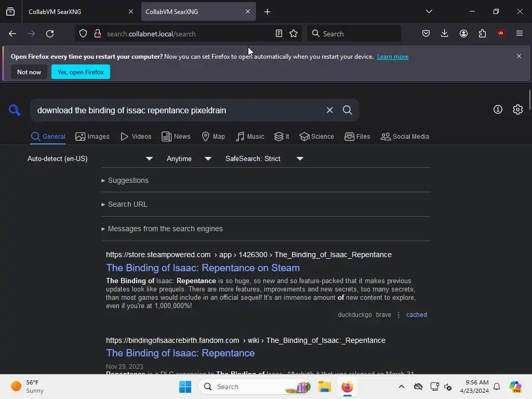Switch to Videos search category
532x399 pixels.
(136, 137)
